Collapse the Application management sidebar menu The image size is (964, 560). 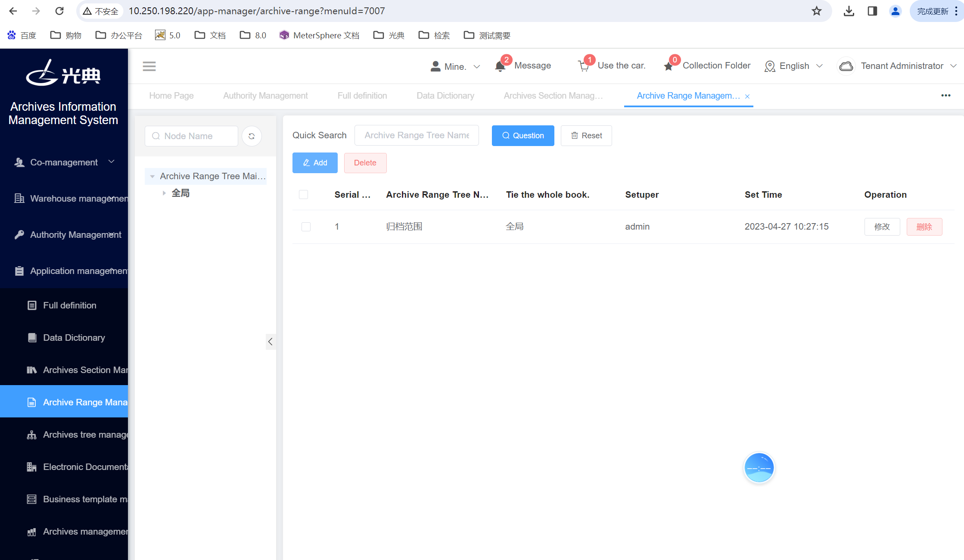point(64,271)
